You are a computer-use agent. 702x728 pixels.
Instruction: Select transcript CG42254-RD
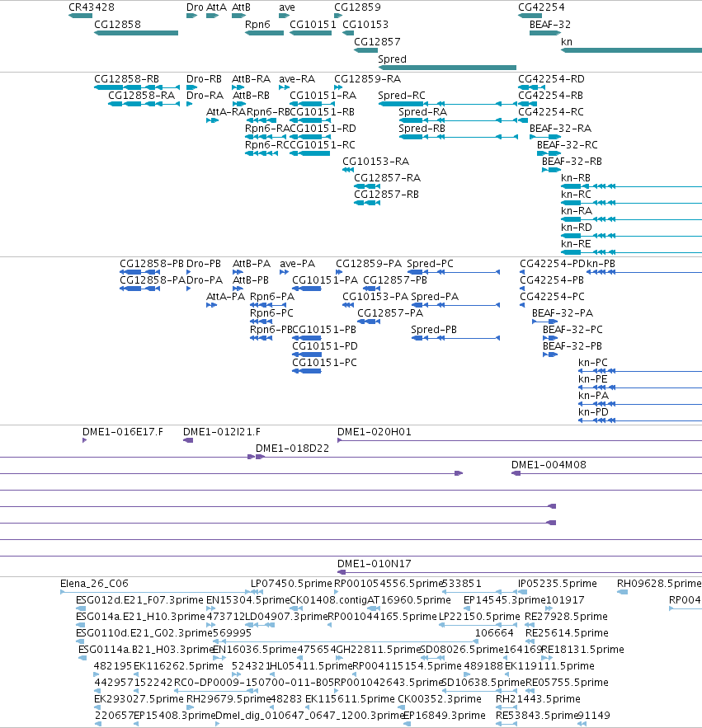[531, 87]
